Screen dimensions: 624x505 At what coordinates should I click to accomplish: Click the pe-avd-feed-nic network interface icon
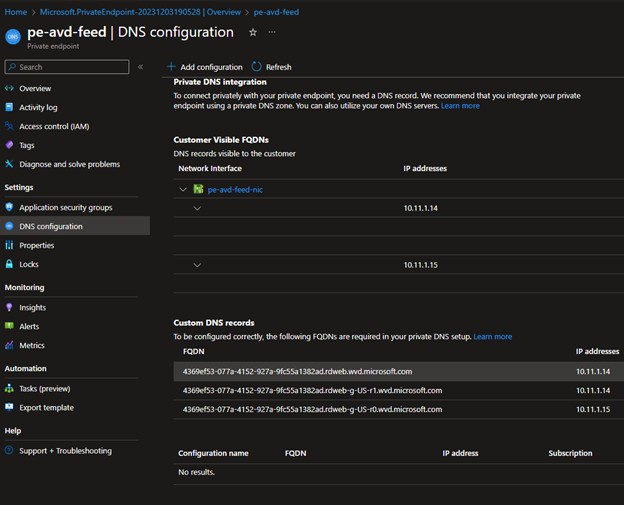click(x=198, y=189)
